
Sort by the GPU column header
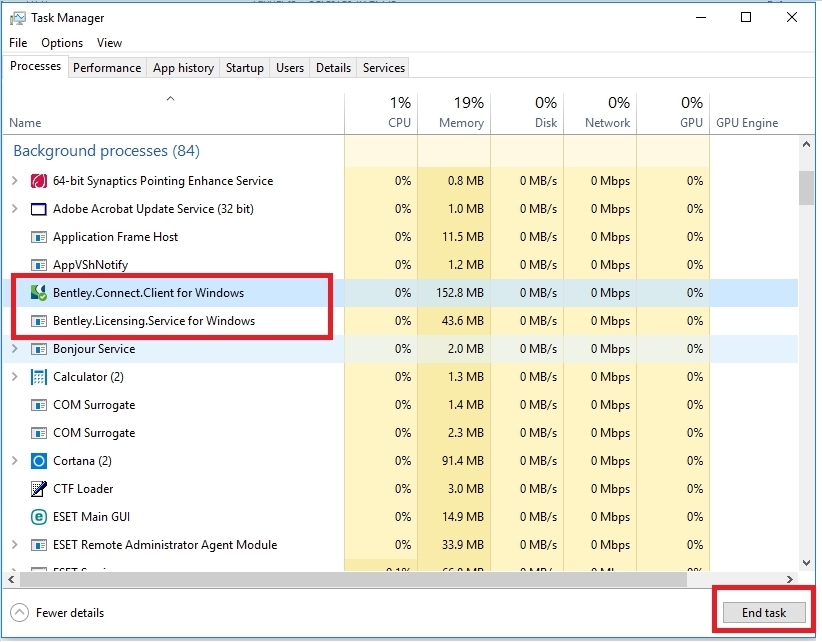click(x=673, y=113)
